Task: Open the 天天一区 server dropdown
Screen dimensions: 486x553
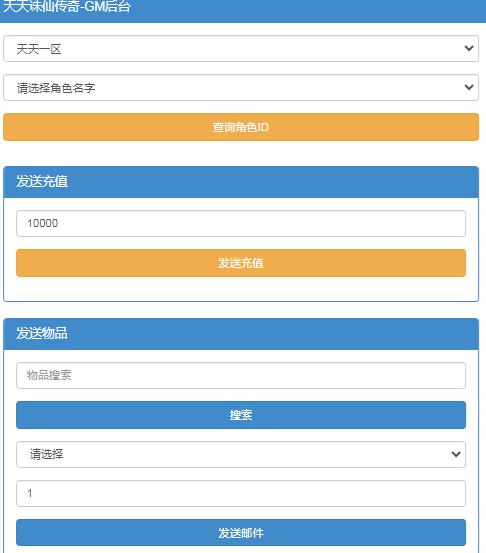Action: coord(241,48)
